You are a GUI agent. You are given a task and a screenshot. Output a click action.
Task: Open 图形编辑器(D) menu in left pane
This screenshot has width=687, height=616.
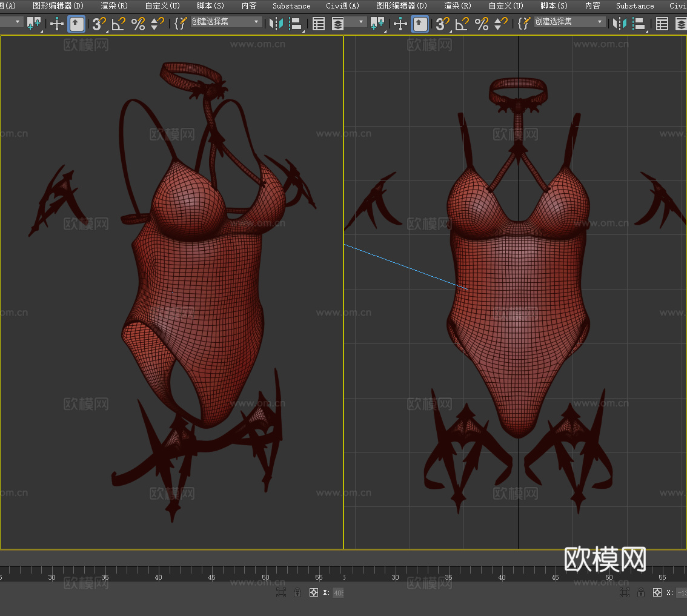coord(58,5)
